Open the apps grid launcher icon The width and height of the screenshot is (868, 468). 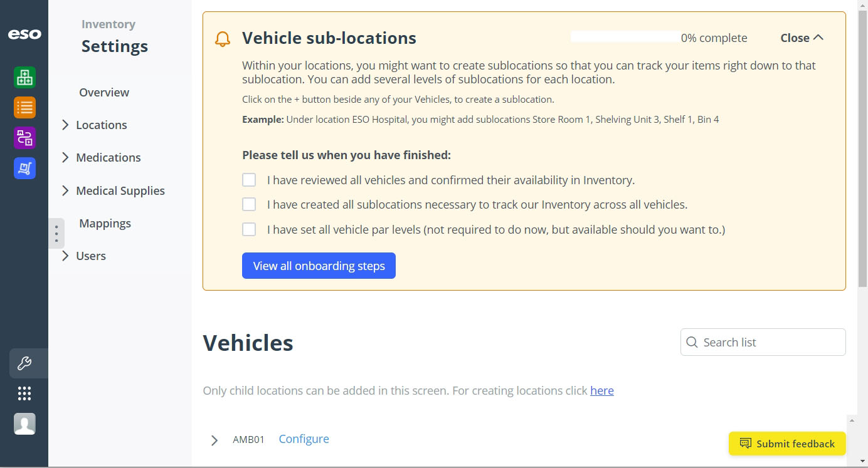pos(24,393)
